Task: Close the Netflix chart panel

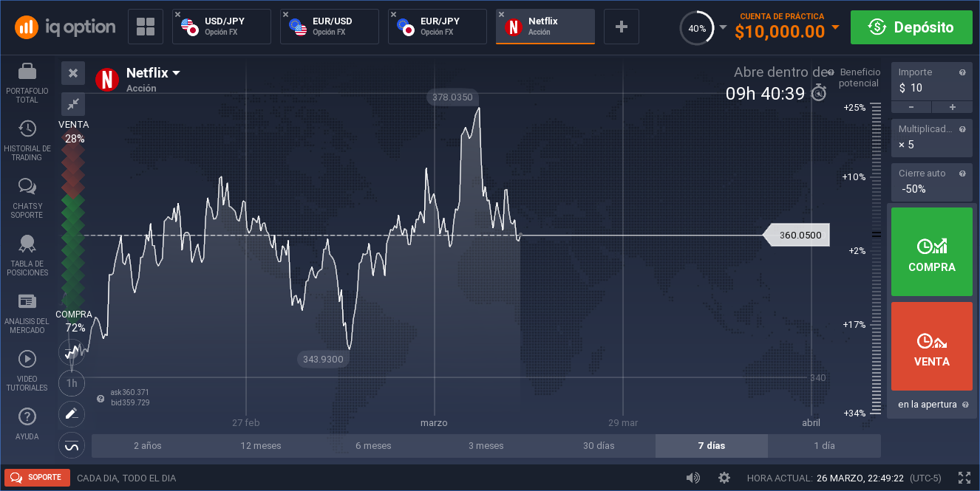Action: click(73, 73)
